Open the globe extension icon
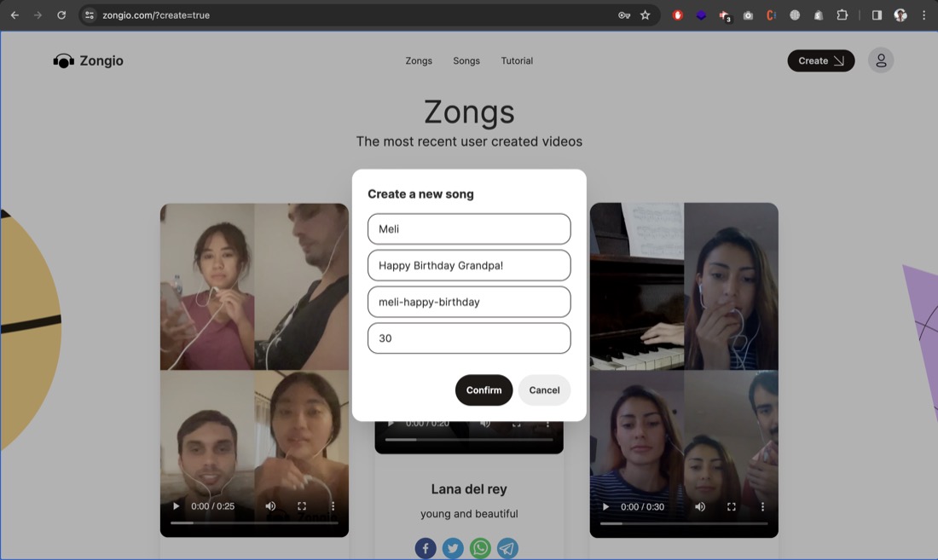938x560 pixels. pos(795,15)
